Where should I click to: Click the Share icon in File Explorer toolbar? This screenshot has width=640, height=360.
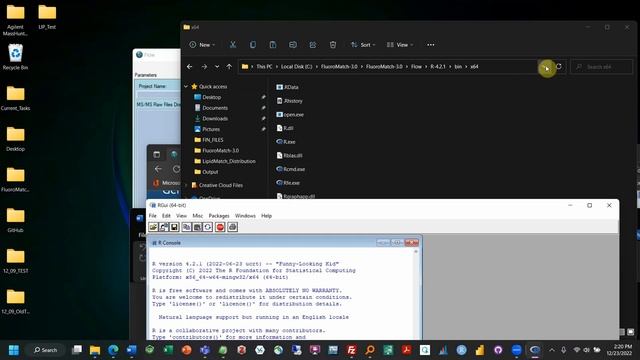[x=313, y=44]
